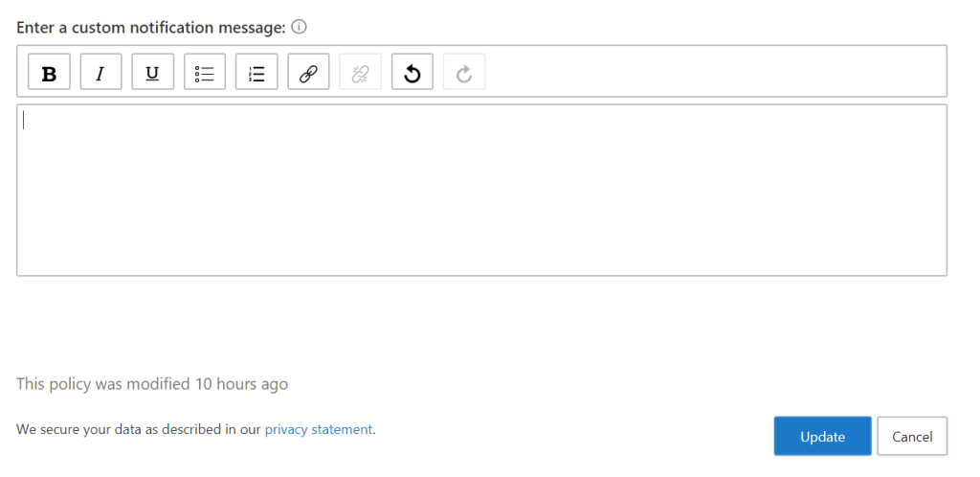Click the blue Update button

click(x=822, y=436)
